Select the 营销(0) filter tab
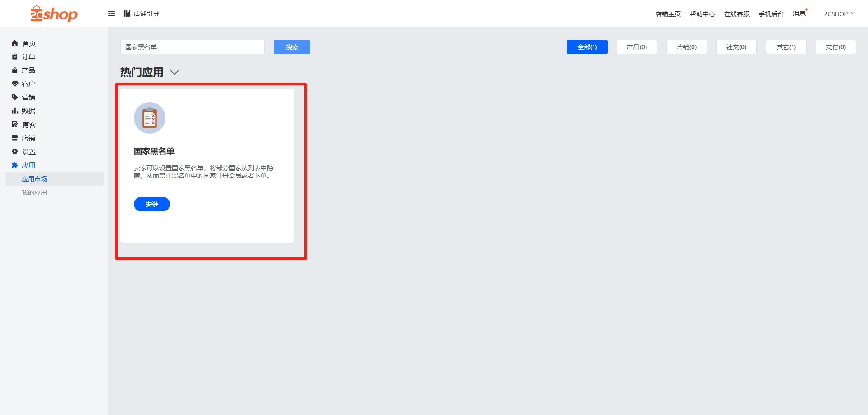The width and height of the screenshot is (868, 415). point(687,47)
